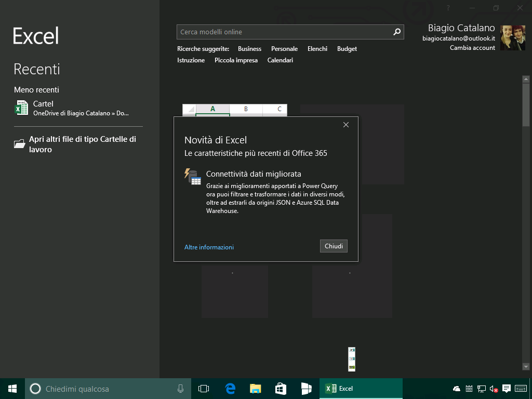Select the Excel taskbar button
Viewport: 532px width, 399px height.
[361, 389]
